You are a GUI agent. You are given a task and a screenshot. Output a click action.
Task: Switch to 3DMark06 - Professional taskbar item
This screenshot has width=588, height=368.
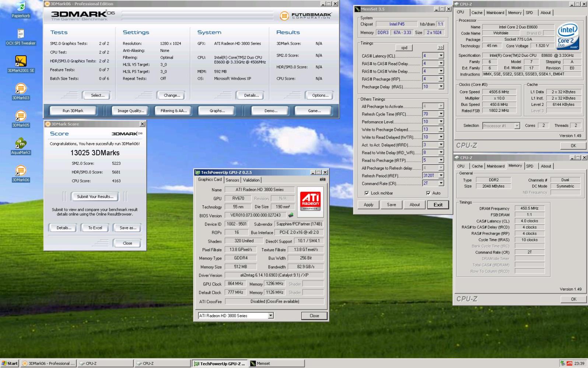pos(49,364)
